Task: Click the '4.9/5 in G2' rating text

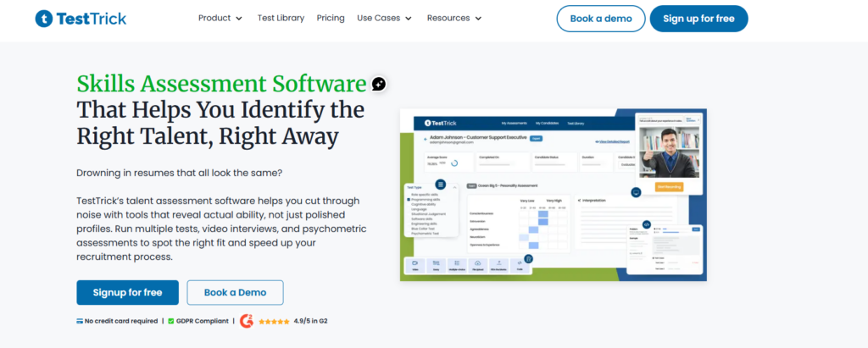Action: click(x=310, y=321)
